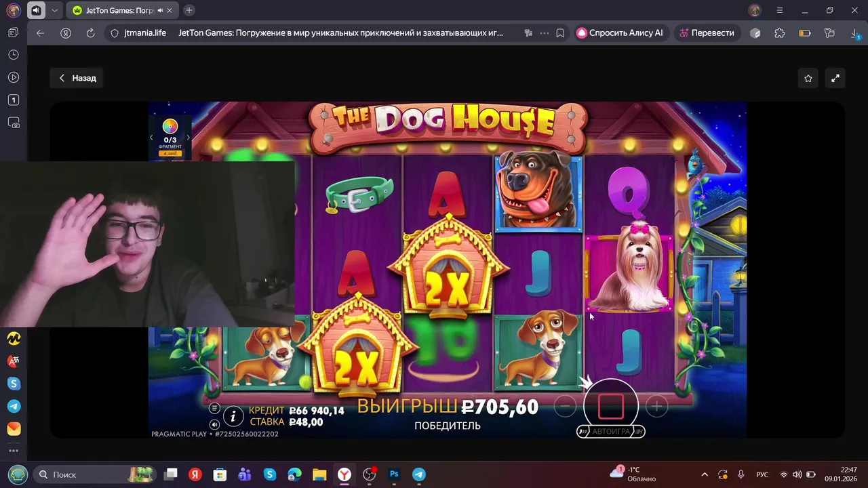Previous arrow on the Фрагмент widget
868x488 pixels.
click(x=152, y=138)
